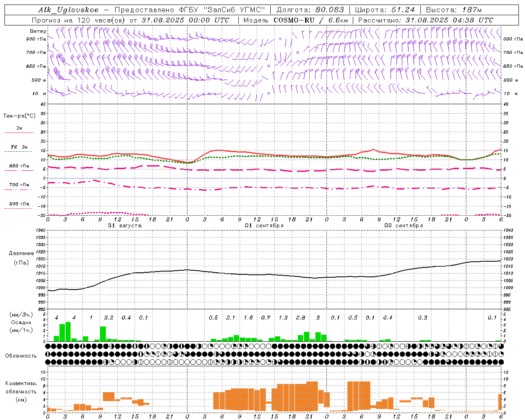The image size is (525, 420).
Task: Click the 3-hour precipitation value 1.6
Action: click(248, 318)
